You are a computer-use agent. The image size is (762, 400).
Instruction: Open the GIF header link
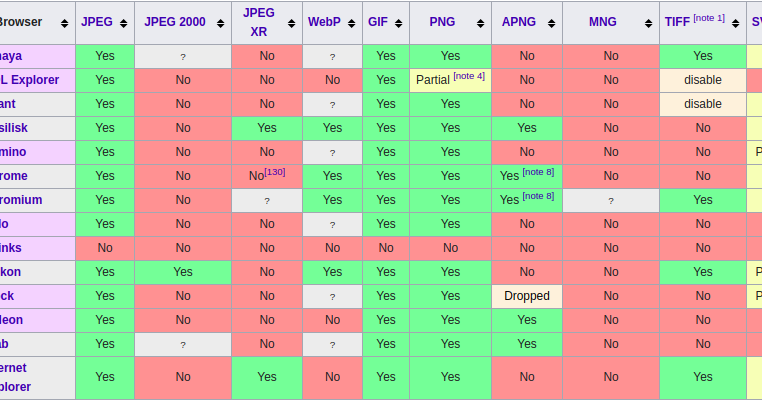click(378, 22)
